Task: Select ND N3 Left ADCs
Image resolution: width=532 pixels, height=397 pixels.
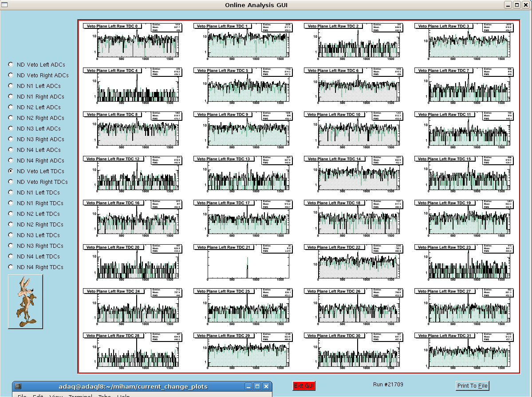Action: (x=11, y=128)
